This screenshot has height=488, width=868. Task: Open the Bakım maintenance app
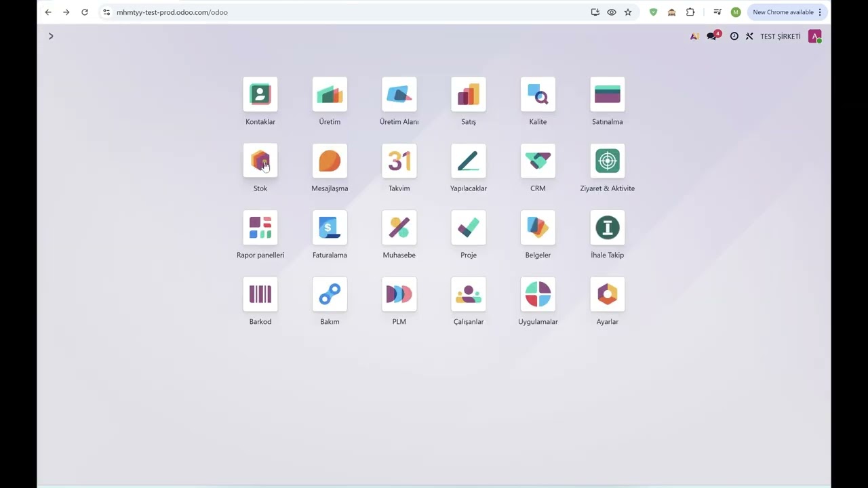point(330,294)
